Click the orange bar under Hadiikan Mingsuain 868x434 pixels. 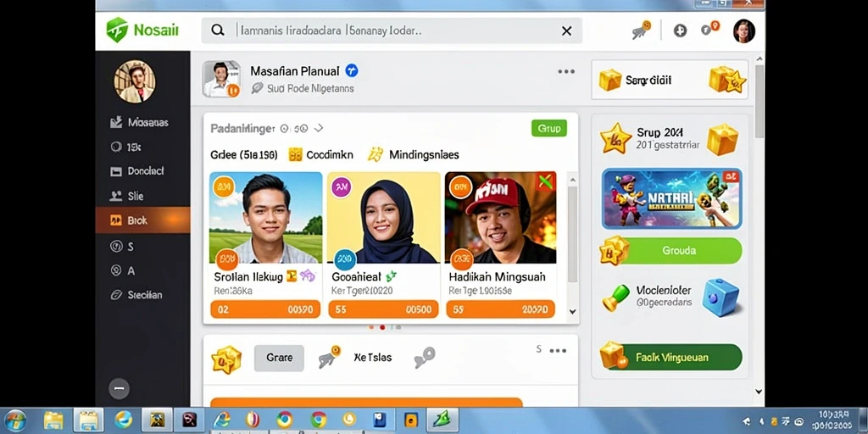[500, 309]
